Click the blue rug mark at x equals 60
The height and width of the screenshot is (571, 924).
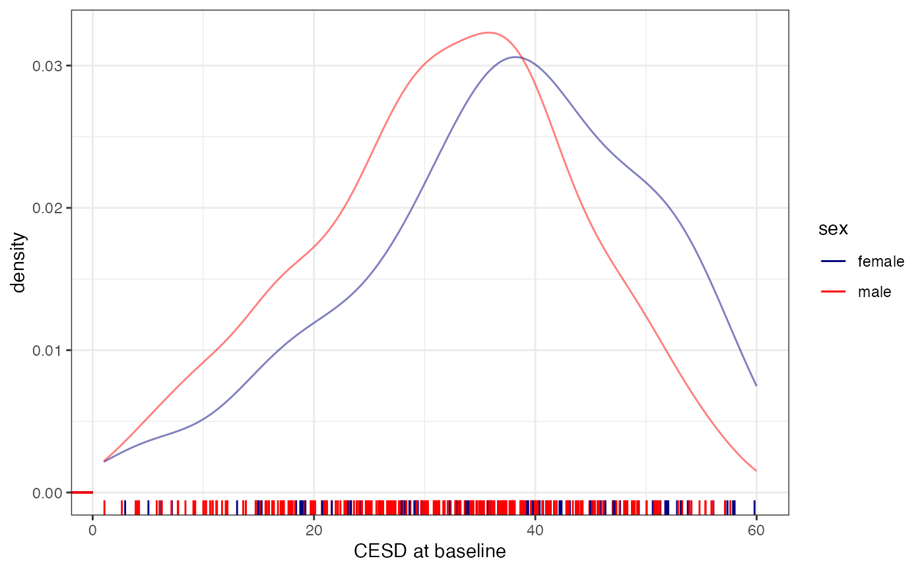(755, 507)
